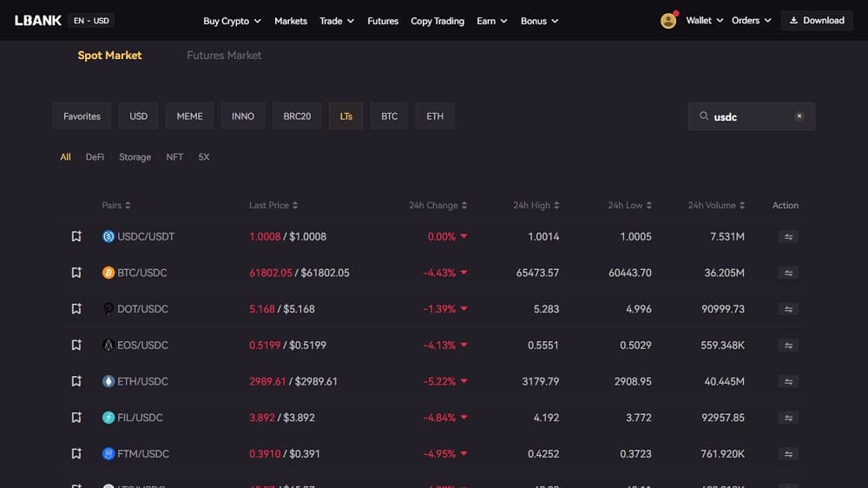Sort table by 24h Low
Viewport: 868px width, 488px height.
(630, 206)
